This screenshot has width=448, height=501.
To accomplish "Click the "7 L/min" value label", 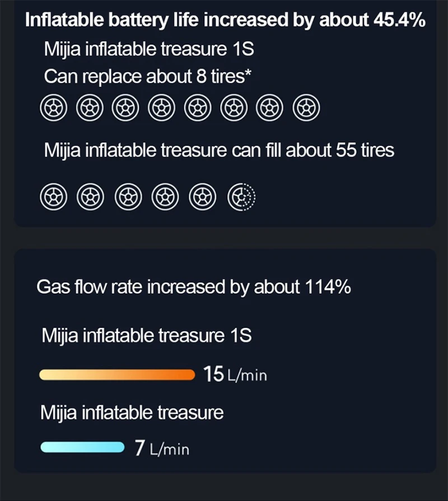I will point(162,448).
